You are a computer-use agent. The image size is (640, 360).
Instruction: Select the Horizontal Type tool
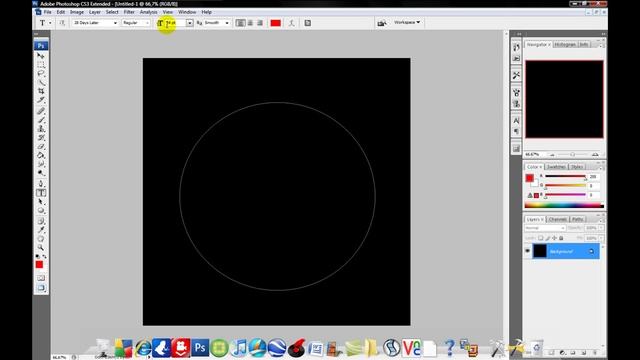coord(41,193)
